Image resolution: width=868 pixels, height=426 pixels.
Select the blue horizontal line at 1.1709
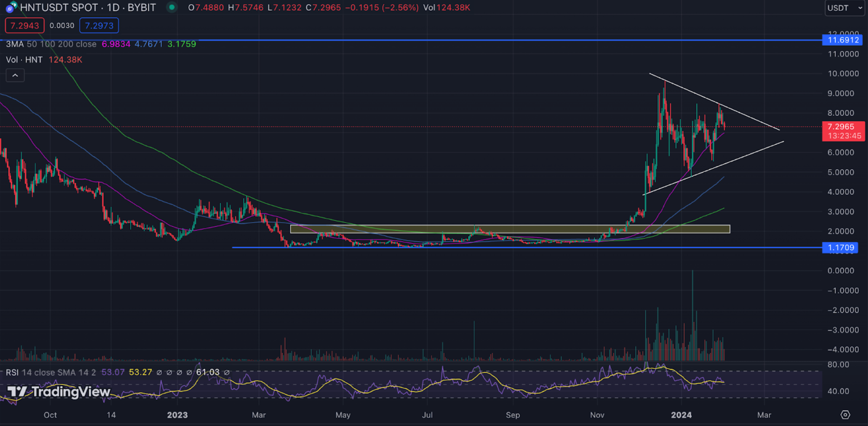point(527,247)
